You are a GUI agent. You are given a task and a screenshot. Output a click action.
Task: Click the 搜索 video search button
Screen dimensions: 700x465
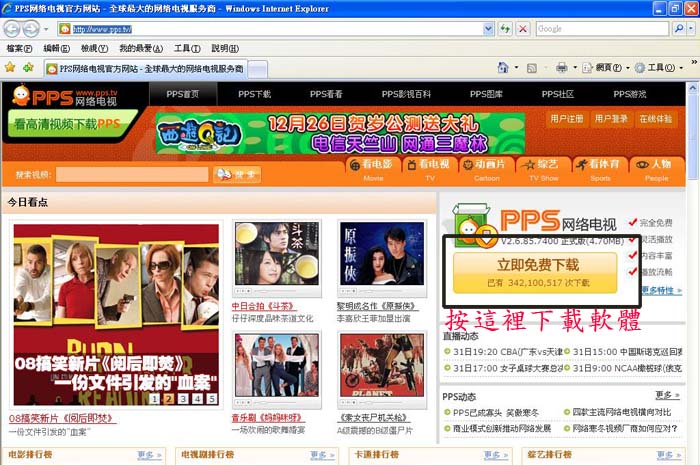[237, 174]
